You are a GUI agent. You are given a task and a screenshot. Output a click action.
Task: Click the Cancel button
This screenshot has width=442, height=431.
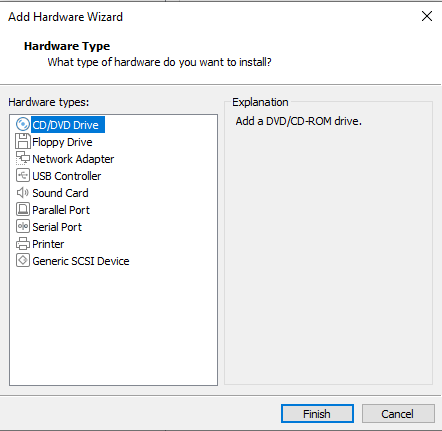398,414
